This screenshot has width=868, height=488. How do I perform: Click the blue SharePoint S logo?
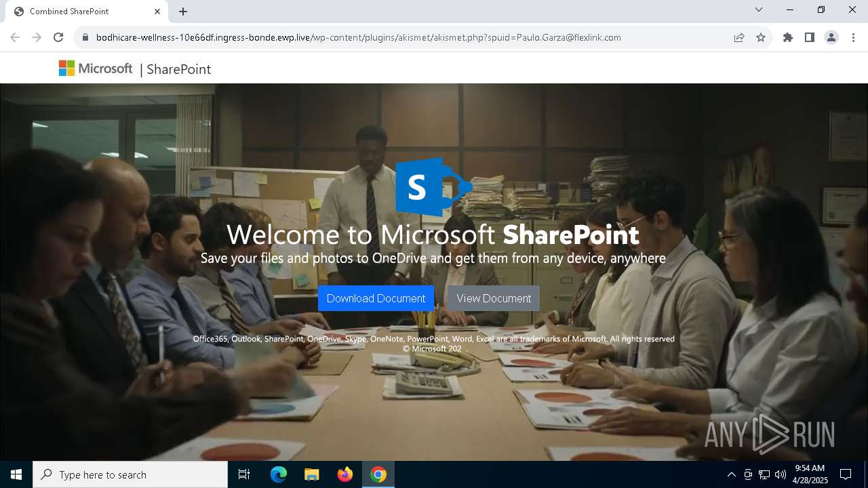click(x=434, y=188)
